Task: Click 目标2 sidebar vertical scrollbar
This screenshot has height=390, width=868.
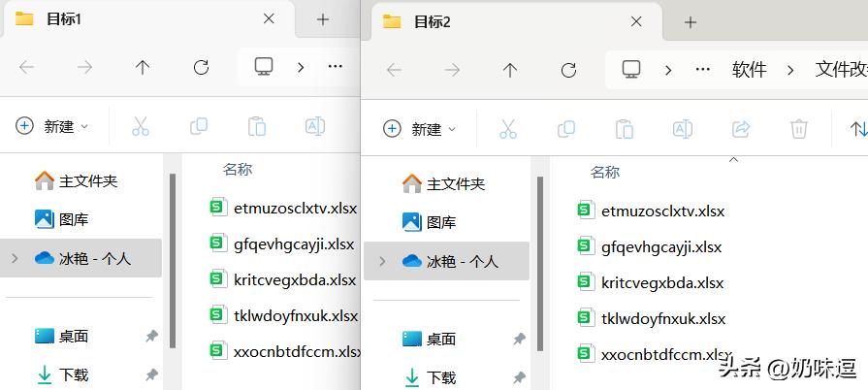Action: (540, 263)
